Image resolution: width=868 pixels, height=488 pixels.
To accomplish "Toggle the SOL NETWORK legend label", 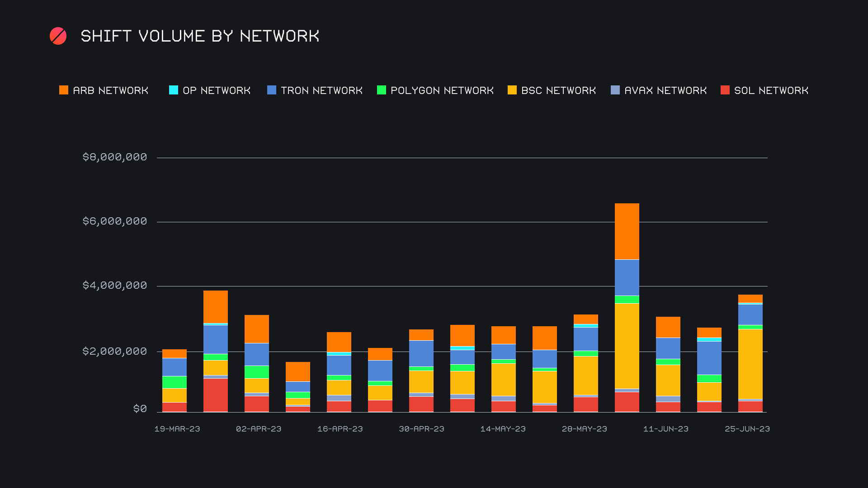I will (771, 91).
